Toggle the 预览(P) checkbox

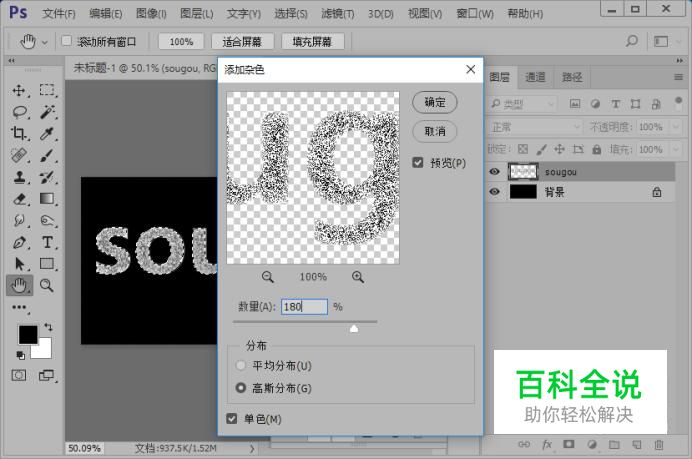[417, 163]
